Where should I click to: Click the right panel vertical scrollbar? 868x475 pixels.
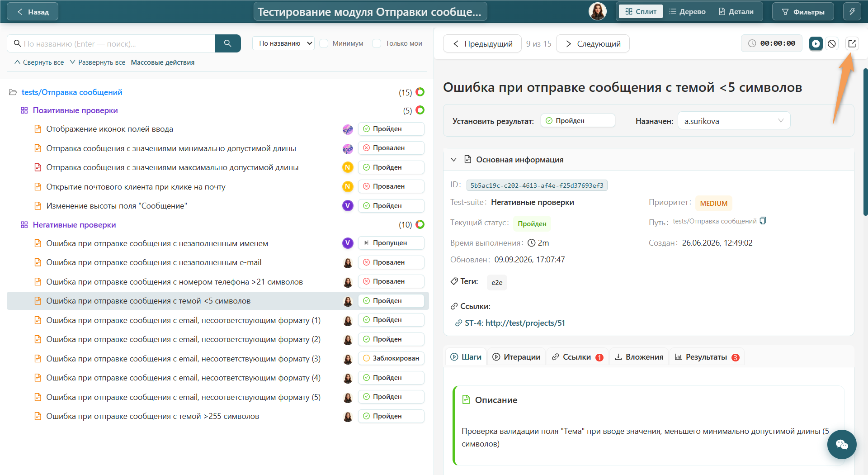(x=865, y=142)
